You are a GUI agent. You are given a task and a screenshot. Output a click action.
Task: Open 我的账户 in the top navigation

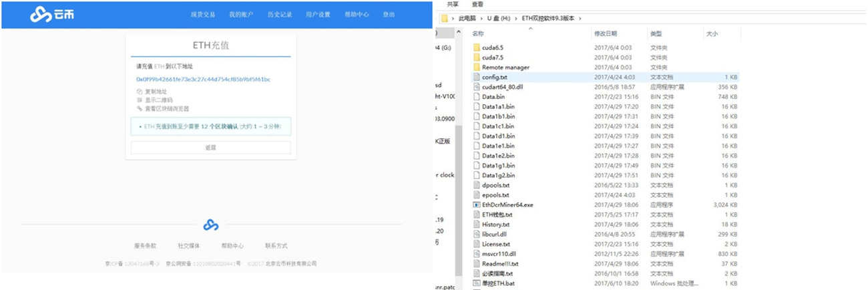pos(241,15)
